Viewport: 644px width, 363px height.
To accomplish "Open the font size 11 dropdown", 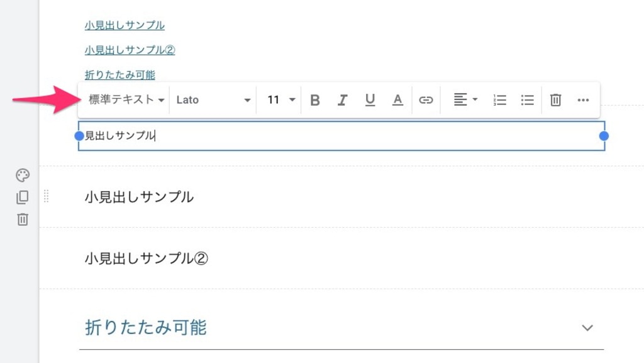I will pyautogui.click(x=281, y=100).
